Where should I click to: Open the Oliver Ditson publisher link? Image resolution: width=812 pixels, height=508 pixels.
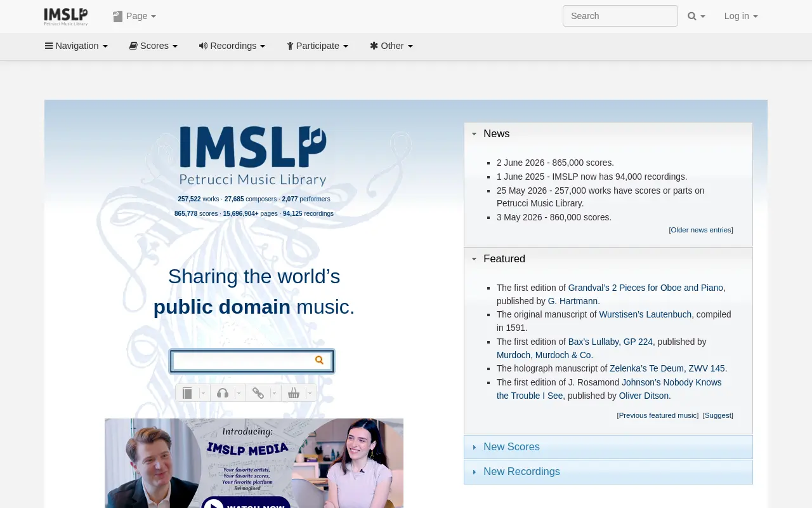point(644,396)
